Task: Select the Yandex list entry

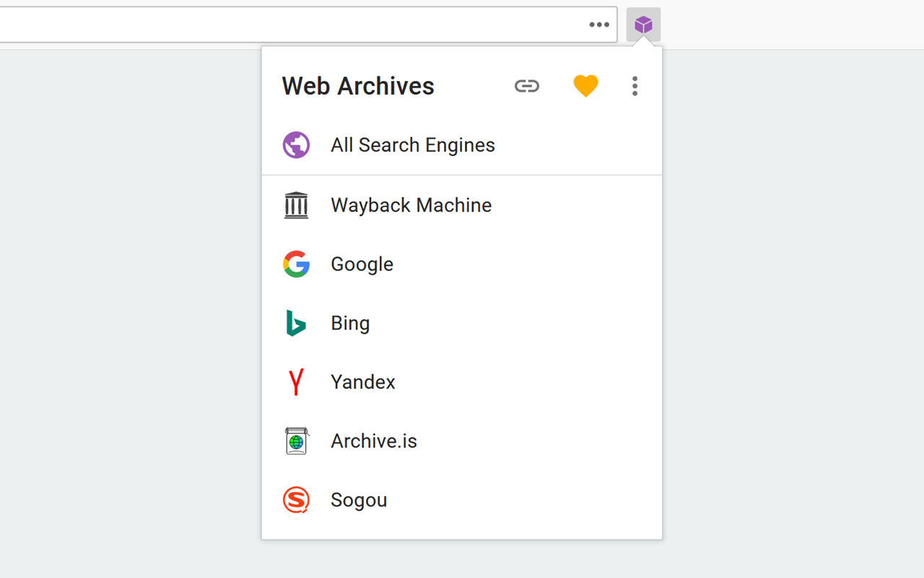Action: pyautogui.click(x=462, y=382)
